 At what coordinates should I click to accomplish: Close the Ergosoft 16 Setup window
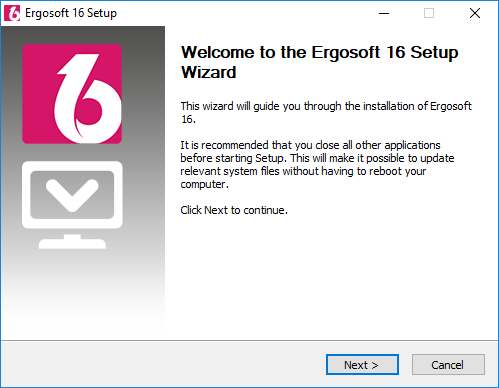tap(475, 13)
